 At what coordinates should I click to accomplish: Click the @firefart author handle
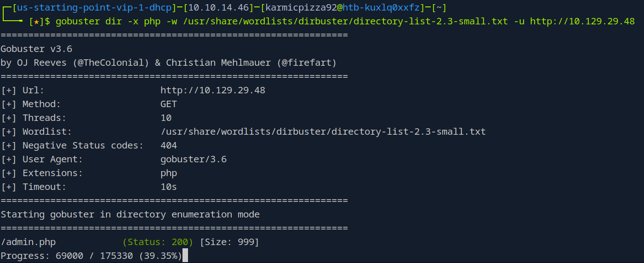pyautogui.click(x=306, y=63)
